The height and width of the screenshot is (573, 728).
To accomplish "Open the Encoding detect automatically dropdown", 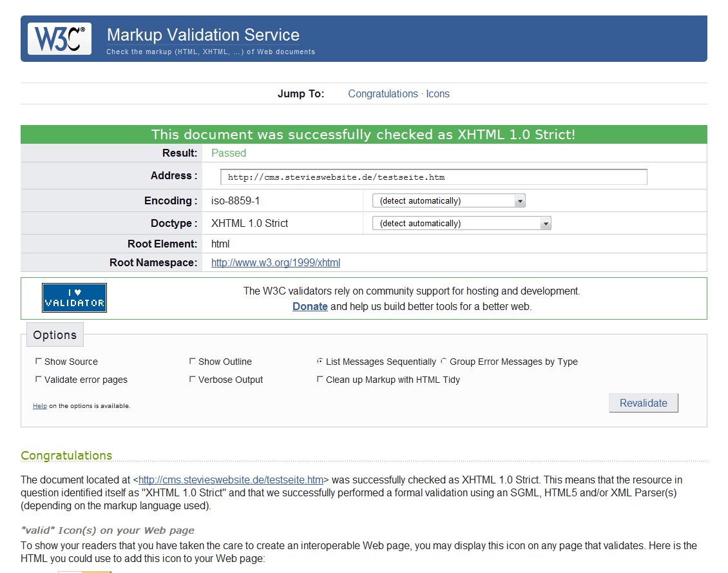I will tap(448, 200).
